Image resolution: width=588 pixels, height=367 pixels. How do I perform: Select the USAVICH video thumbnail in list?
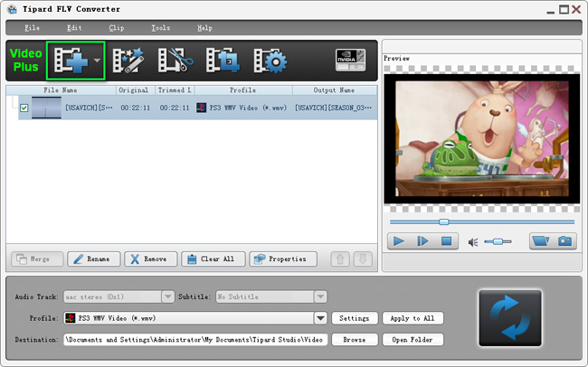(x=46, y=108)
